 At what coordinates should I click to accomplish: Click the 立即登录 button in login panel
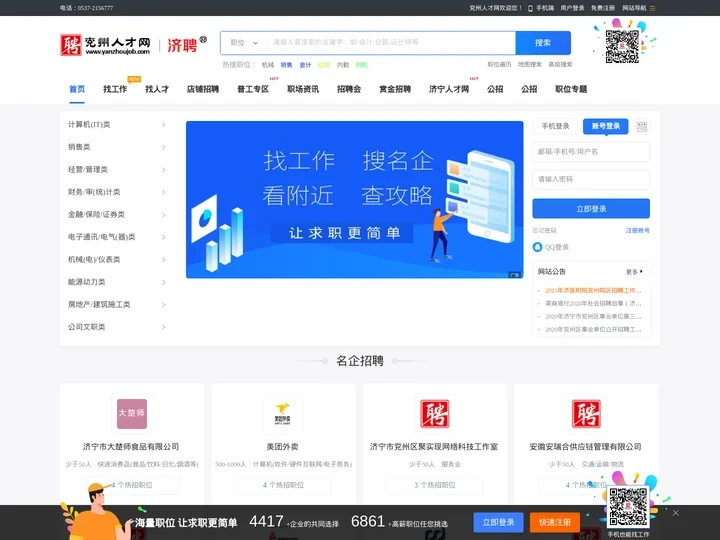click(591, 208)
